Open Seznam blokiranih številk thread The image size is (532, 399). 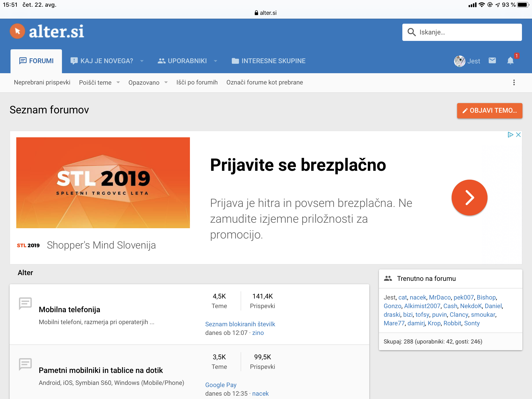click(x=240, y=324)
